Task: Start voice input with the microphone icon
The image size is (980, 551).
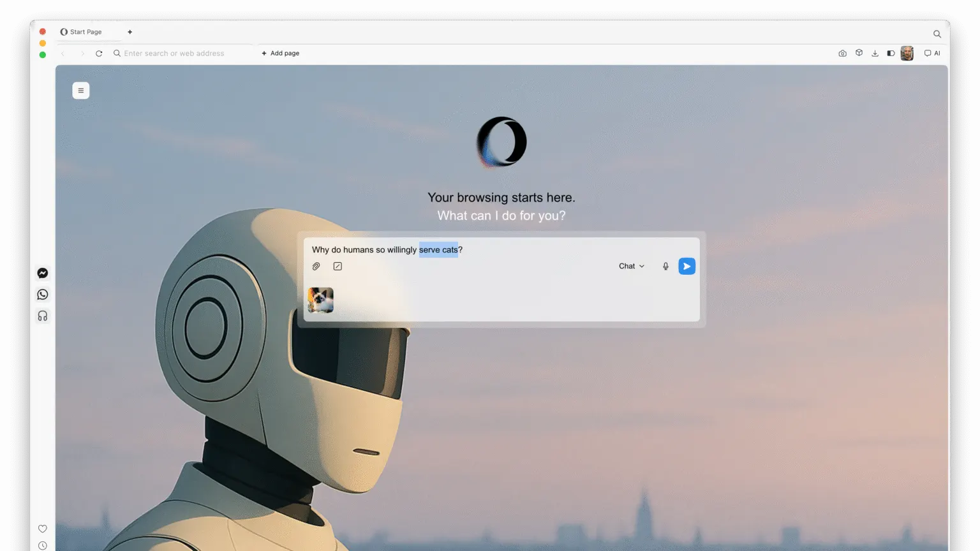Action: coord(665,266)
